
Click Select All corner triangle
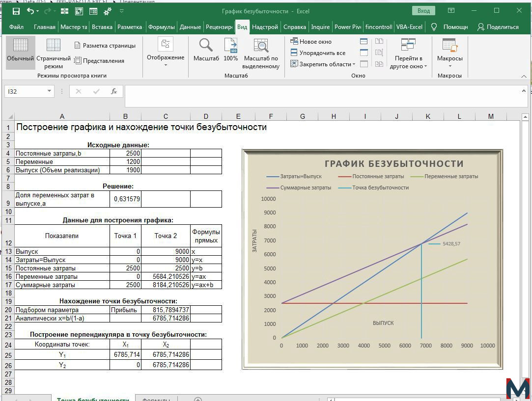(x=10, y=116)
